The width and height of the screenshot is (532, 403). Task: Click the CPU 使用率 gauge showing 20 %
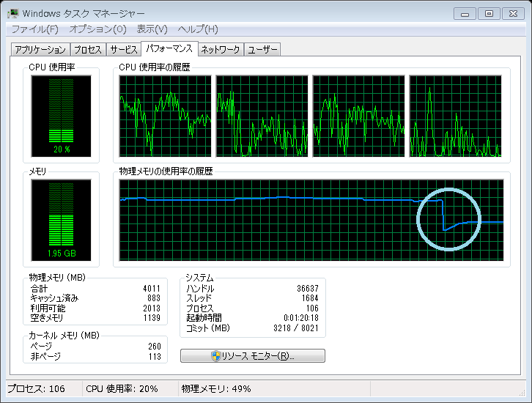[61, 116]
